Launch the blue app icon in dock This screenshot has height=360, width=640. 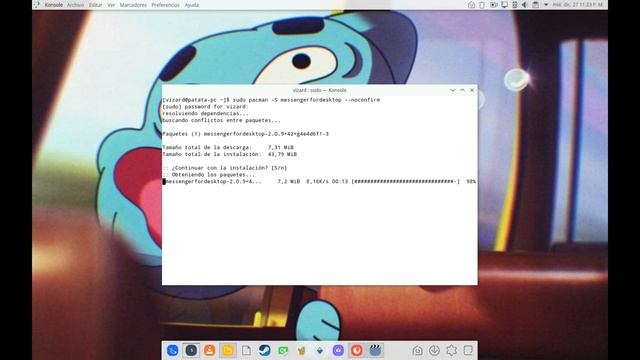coord(173,350)
